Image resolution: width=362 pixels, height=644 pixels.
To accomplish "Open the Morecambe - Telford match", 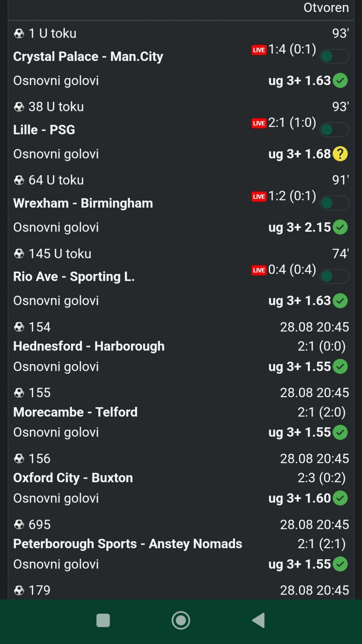I will 75,412.
